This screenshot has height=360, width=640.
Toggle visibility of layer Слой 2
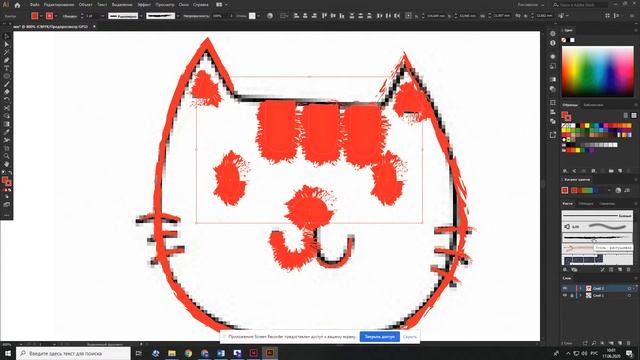click(565, 288)
